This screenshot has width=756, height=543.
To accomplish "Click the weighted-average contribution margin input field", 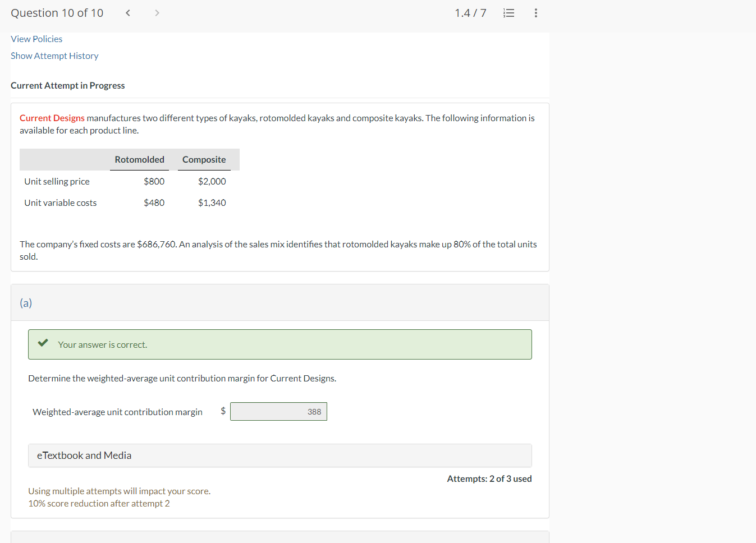I will point(278,412).
